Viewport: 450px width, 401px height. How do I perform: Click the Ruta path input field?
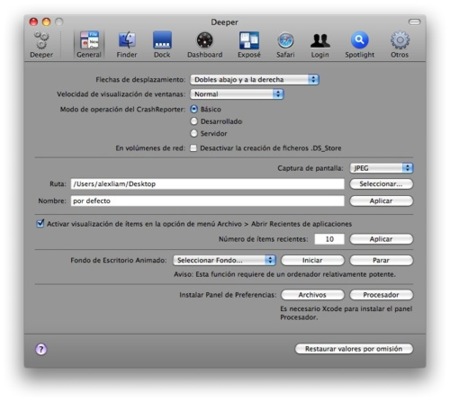point(207,184)
